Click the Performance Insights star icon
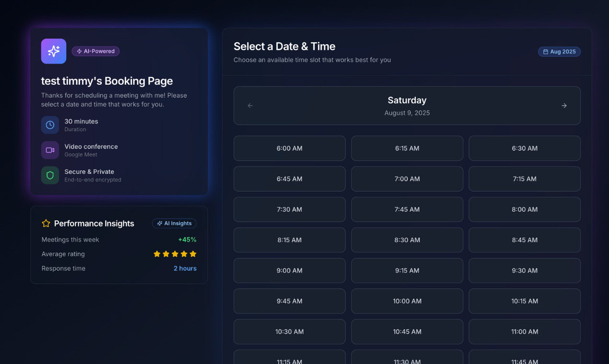Image resolution: width=609 pixels, height=364 pixels. pos(46,223)
